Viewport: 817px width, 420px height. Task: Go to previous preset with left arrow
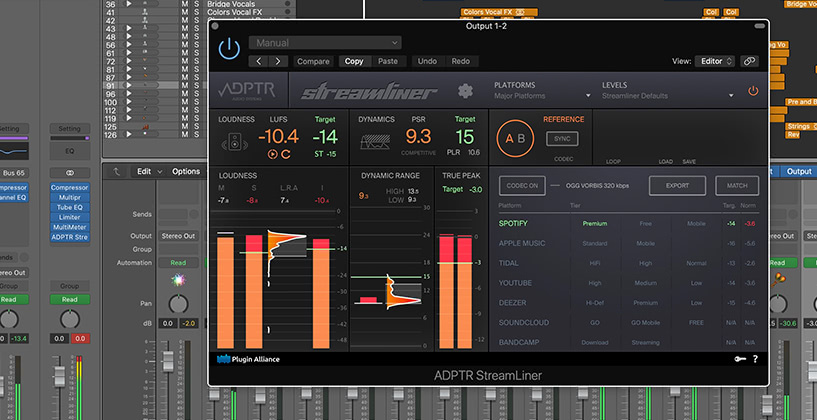tap(258, 61)
